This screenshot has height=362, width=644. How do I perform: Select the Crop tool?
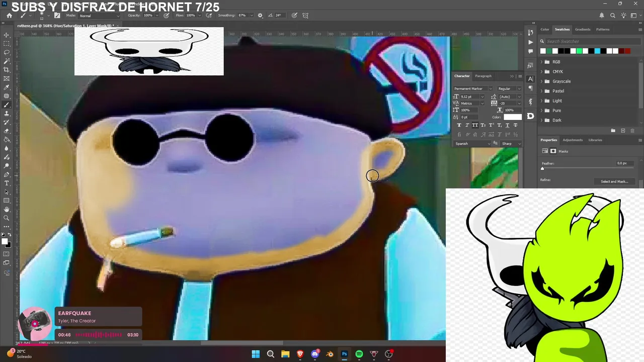(x=7, y=70)
